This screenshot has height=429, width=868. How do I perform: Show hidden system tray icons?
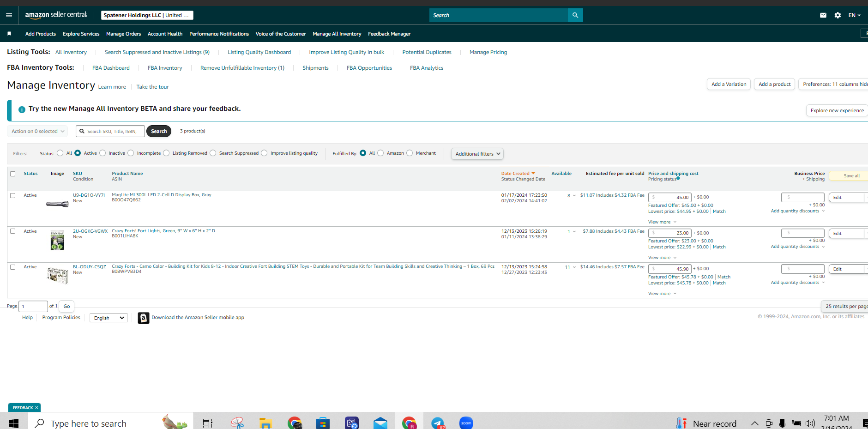754,423
